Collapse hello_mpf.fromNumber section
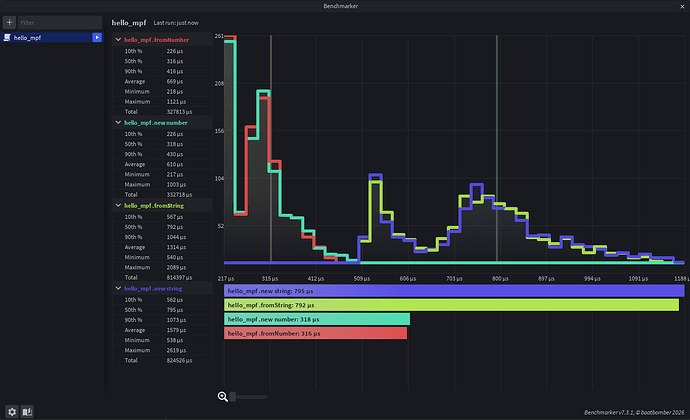This screenshot has height=420, width=690. [118, 40]
